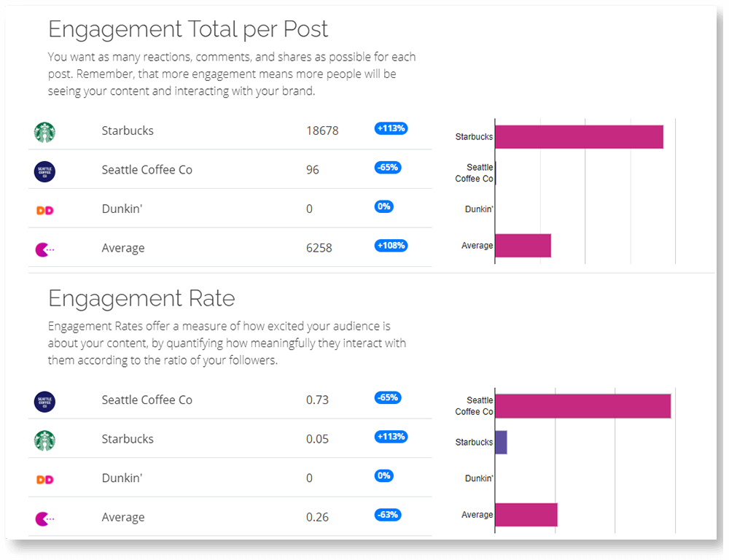The image size is (729, 560).
Task: Click Seattle Coffee Co logo in Engagement Total
Action: pyautogui.click(x=44, y=171)
